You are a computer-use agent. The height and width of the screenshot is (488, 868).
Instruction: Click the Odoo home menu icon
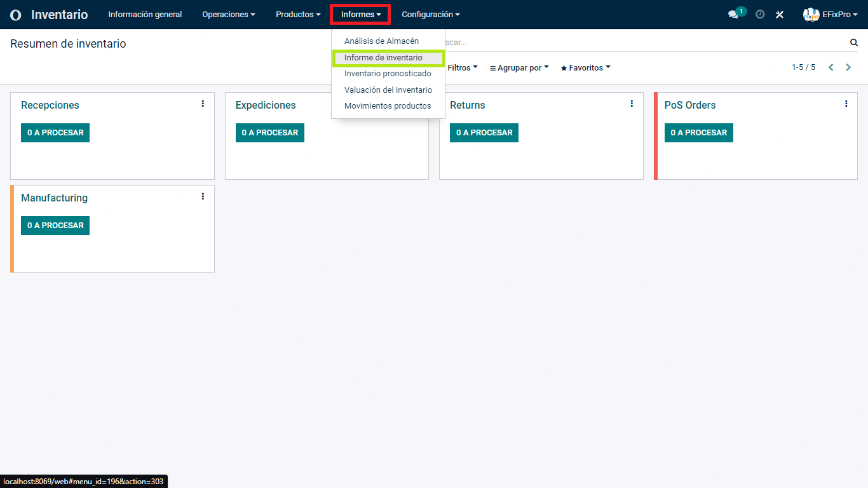click(x=15, y=15)
